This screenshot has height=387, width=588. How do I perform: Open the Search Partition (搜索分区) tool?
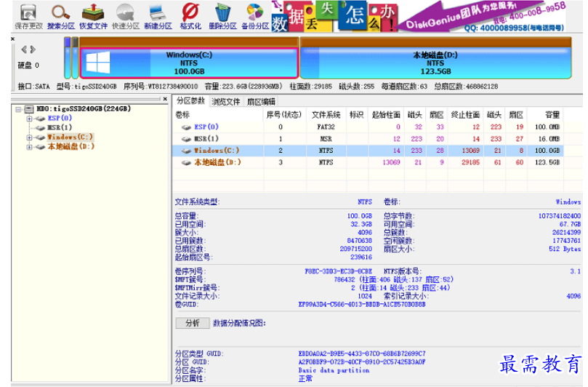click(61, 17)
